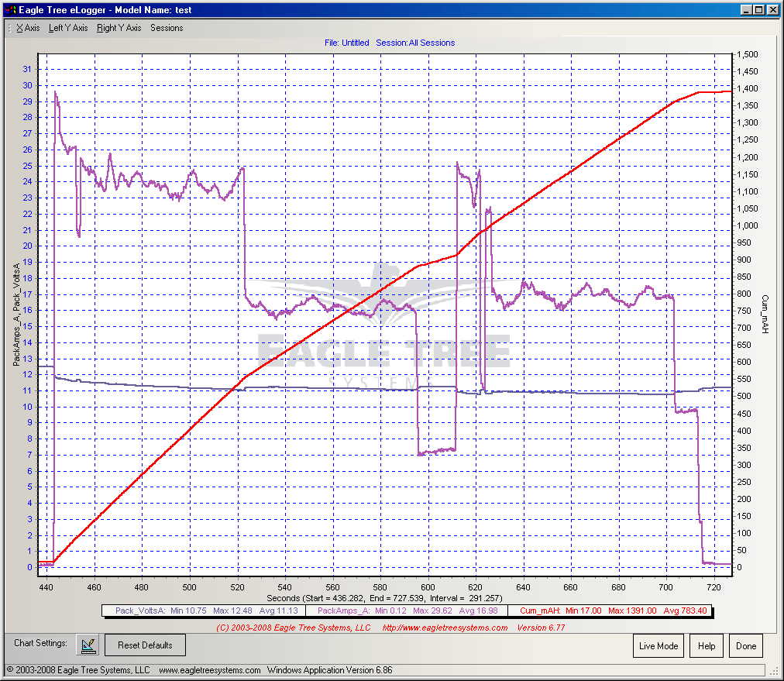This screenshot has width=784, height=681.
Task: Select the PackAmps_A legend entry
Action: tap(407, 610)
